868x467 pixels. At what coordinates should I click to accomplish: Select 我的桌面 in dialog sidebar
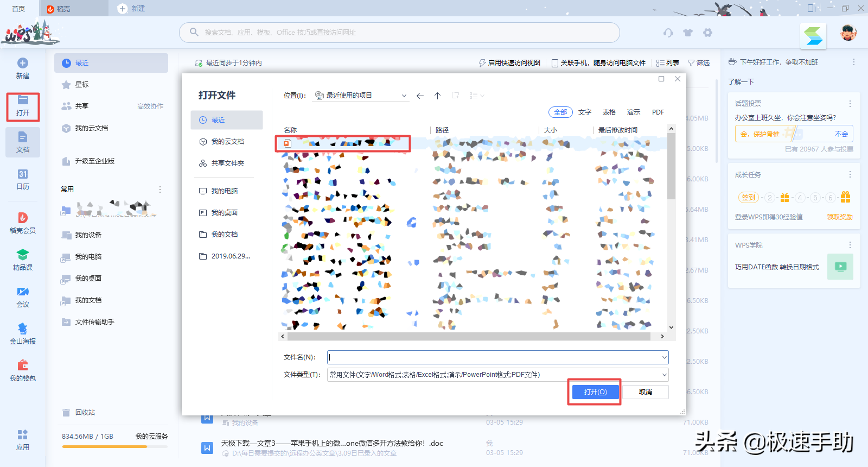[224, 213]
